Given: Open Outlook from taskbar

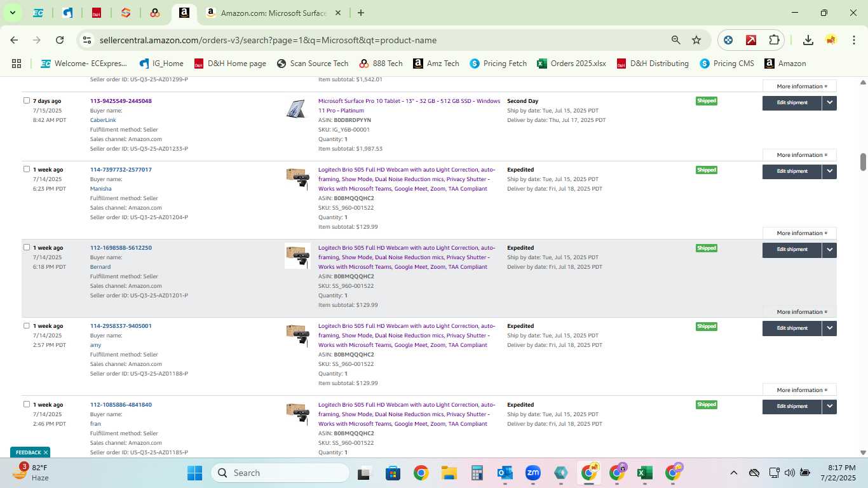Looking at the screenshot, I should 505,473.
